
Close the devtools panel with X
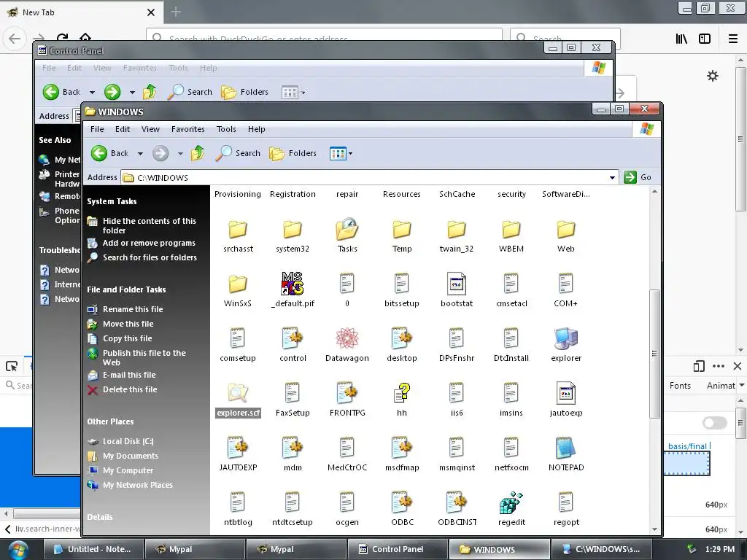coord(737,366)
